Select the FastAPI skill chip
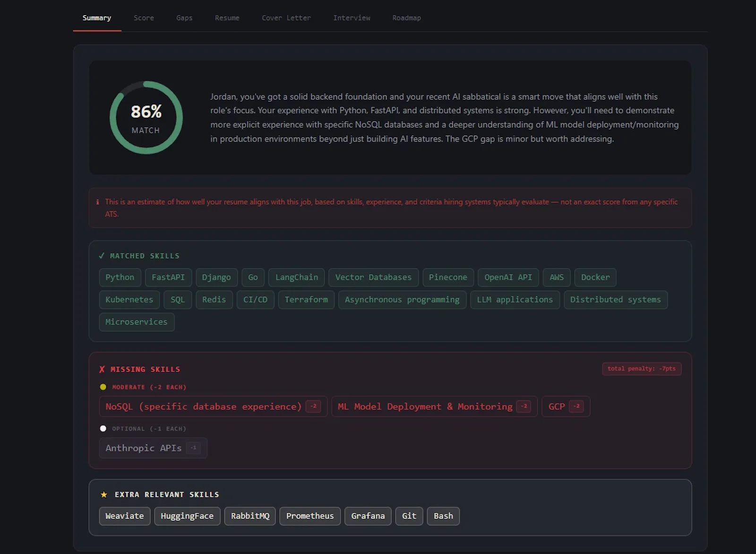Image resolution: width=756 pixels, height=554 pixels. 168,277
